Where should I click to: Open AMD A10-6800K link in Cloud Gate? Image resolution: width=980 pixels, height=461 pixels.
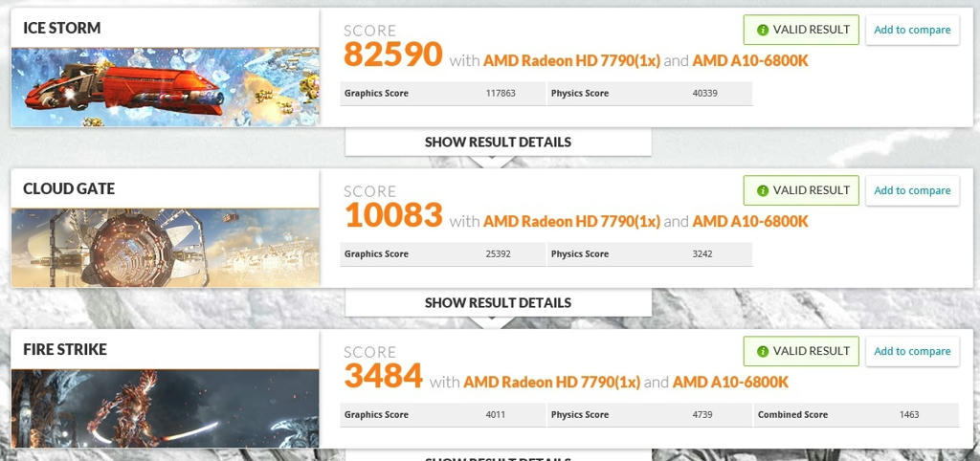(x=750, y=222)
